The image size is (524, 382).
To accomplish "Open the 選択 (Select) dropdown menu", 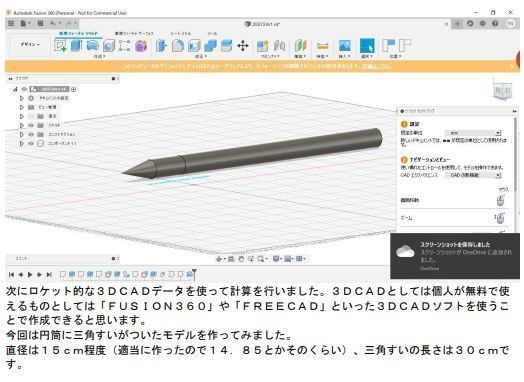I will 367,56.
